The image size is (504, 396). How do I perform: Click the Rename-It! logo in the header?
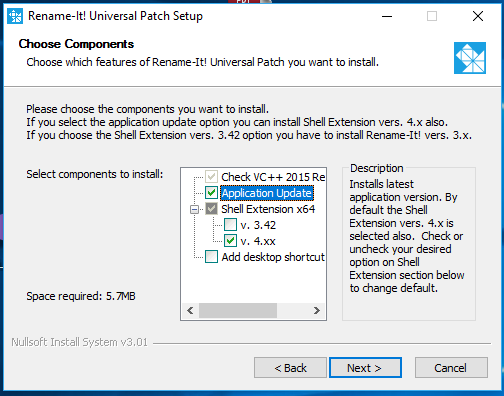pos(470,58)
